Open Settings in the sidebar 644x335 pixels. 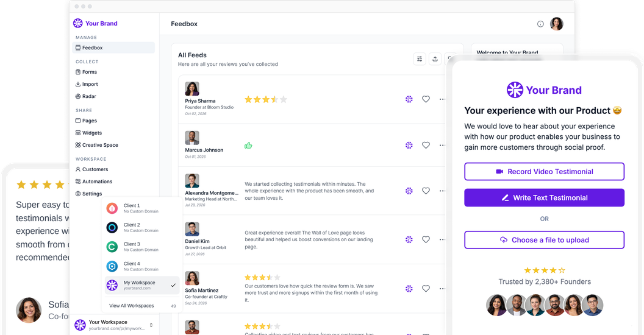(88, 194)
